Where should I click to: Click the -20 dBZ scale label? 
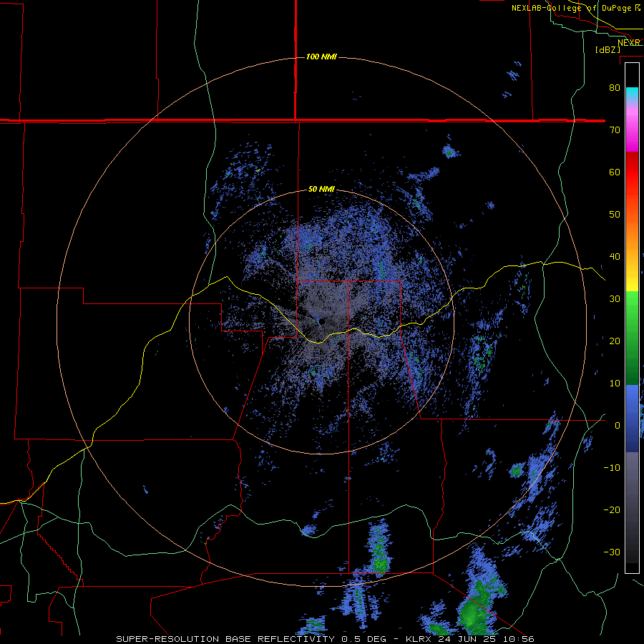pos(612,509)
